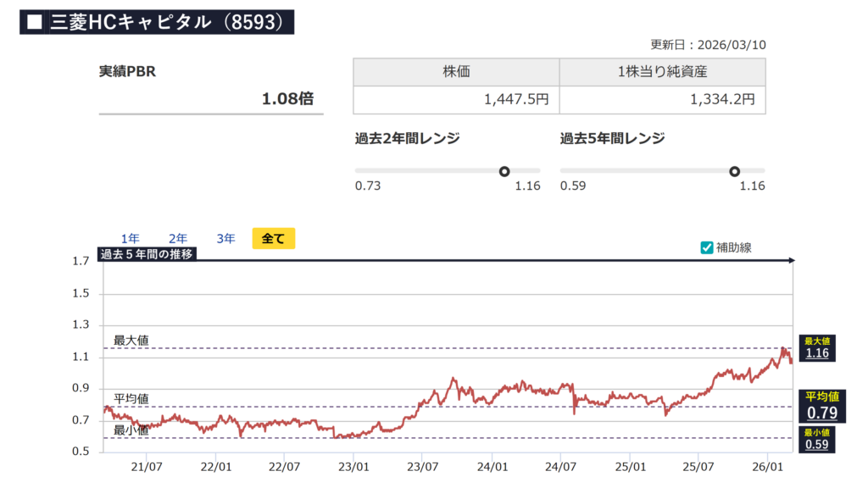The image size is (868, 488).
Task: Click the arrowhead at the chart's top-right end
Action: tap(791, 260)
